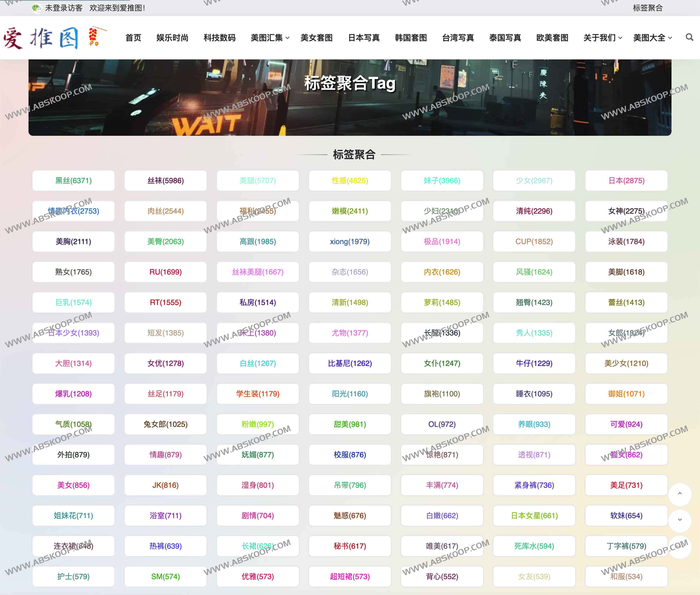This screenshot has height=595, width=700.
Task: Open the 杂志(1656) tag
Action: tap(350, 272)
